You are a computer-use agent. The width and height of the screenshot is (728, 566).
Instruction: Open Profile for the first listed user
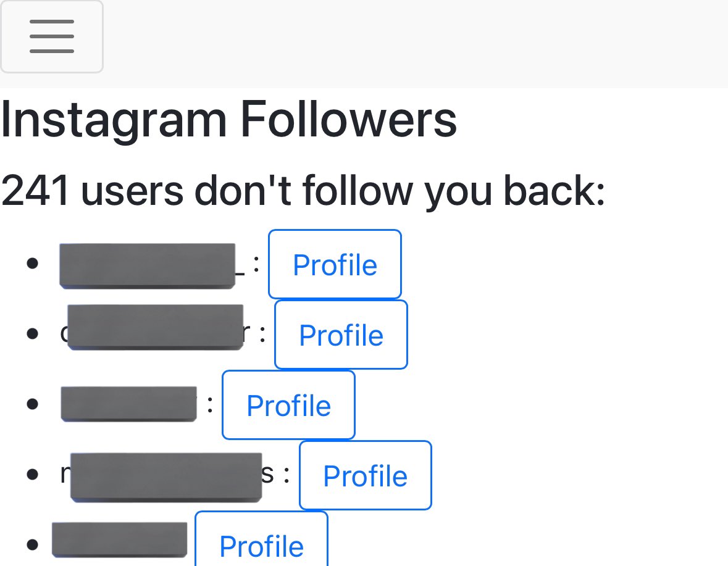click(x=335, y=265)
